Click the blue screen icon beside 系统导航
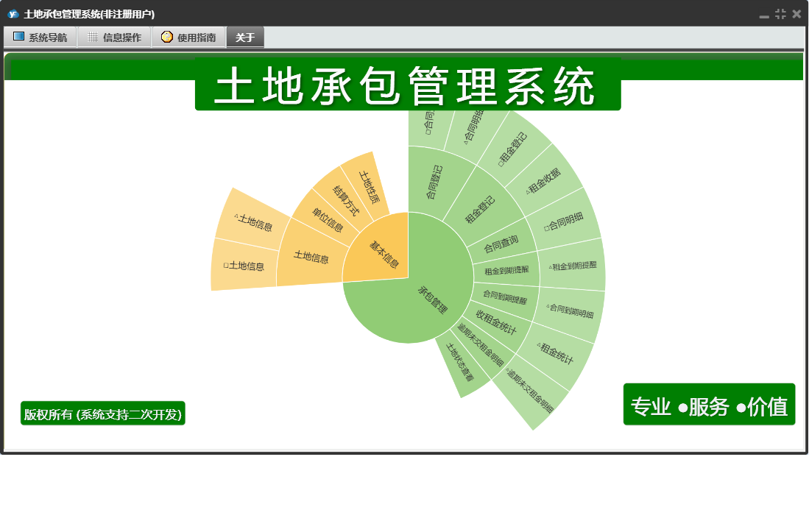The width and height of the screenshot is (809, 532). coord(18,37)
